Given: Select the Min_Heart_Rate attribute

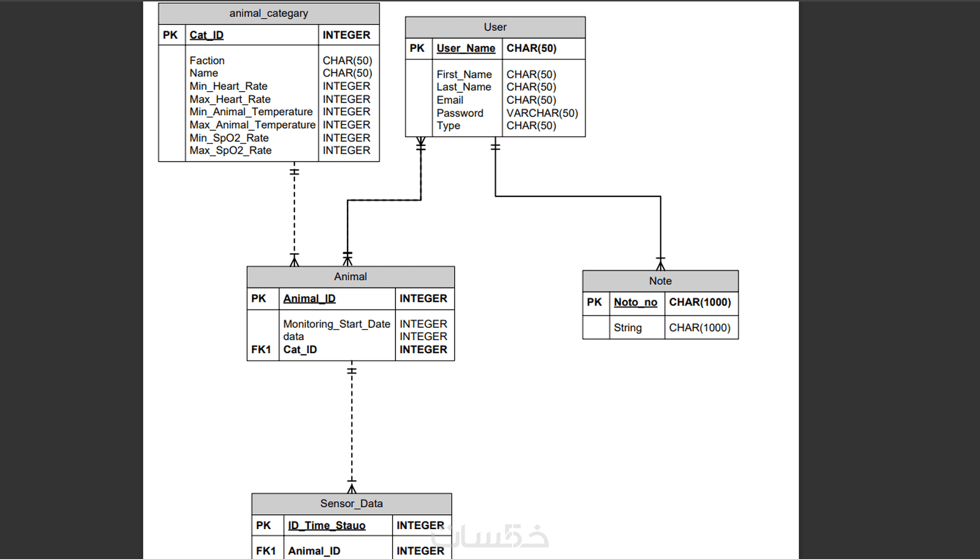Looking at the screenshot, I should click(228, 86).
